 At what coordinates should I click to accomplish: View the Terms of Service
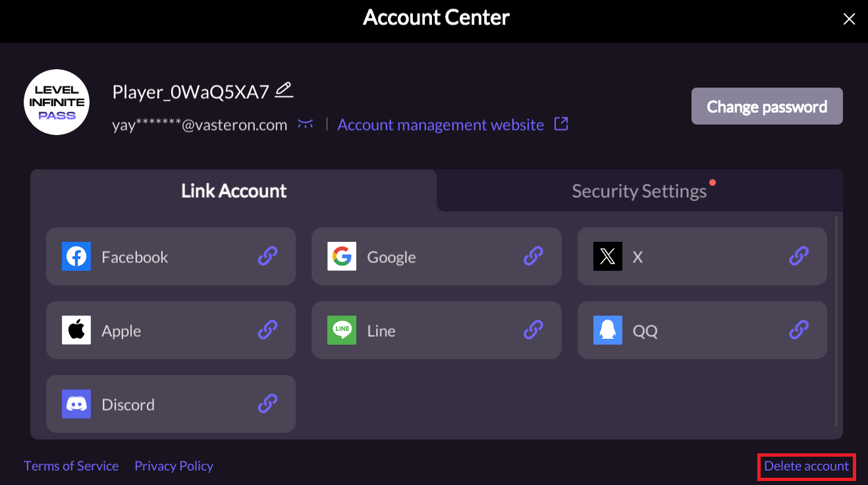coord(70,466)
